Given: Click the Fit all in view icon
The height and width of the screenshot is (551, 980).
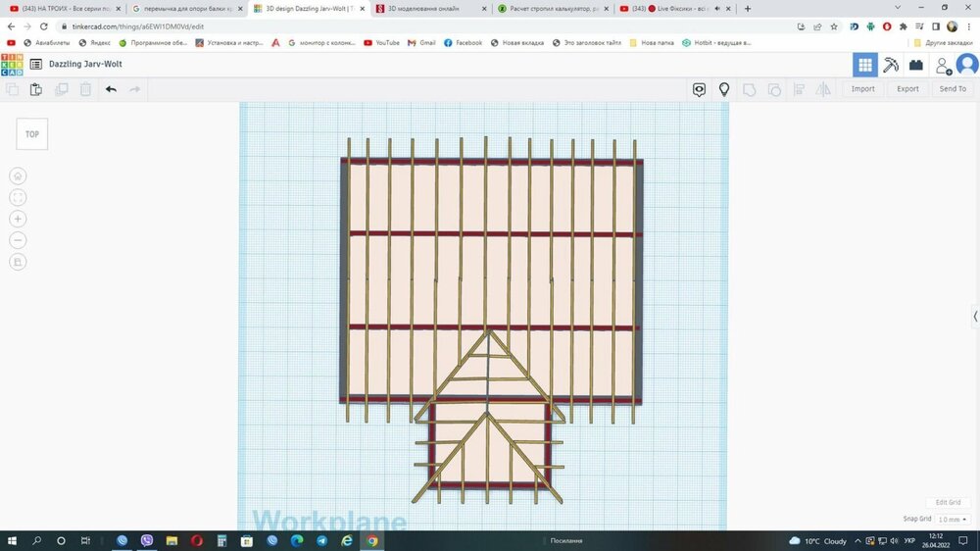Looking at the screenshot, I should [x=18, y=198].
